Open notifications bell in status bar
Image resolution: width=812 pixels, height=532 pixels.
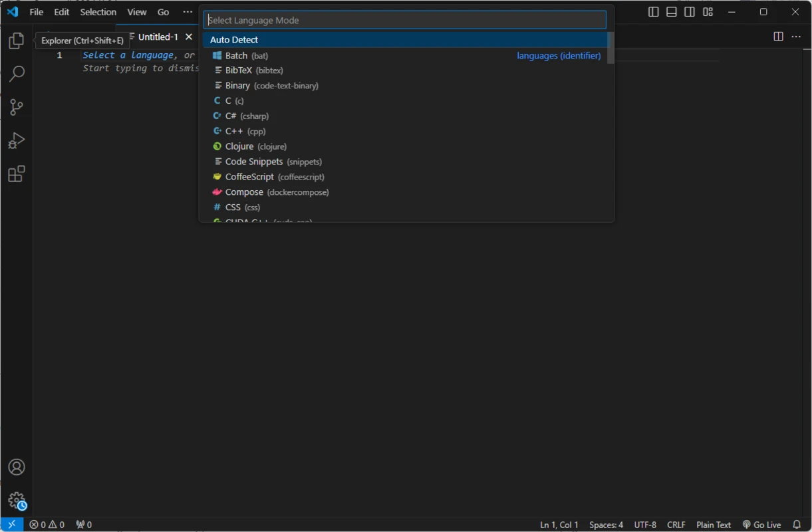(797, 525)
